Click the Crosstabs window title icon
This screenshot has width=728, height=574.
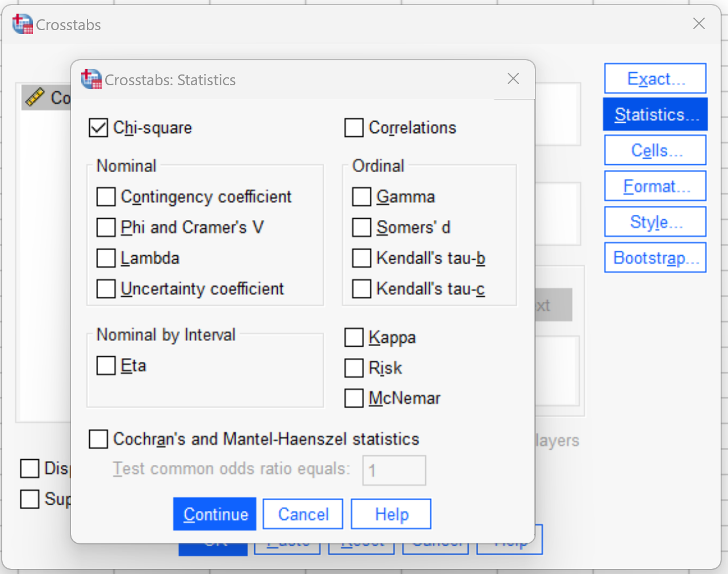[23, 24]
